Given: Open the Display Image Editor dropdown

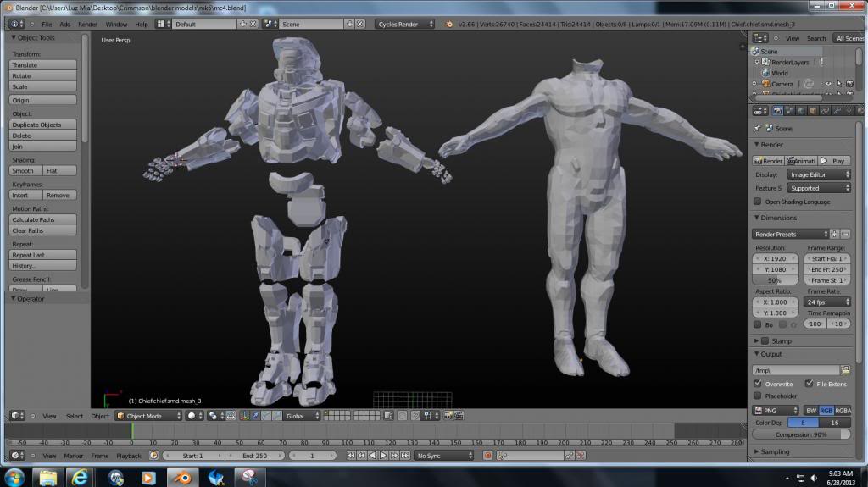Looking at the screenshot, I should pyautogui.click(x=819, y=174).
